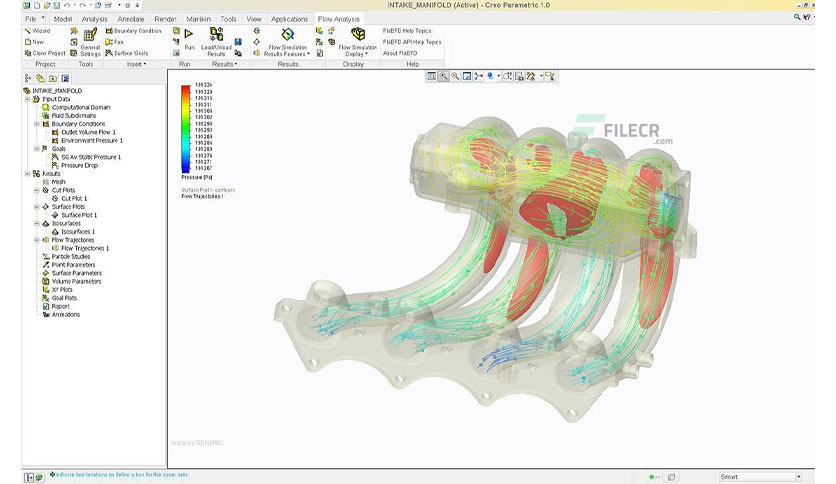Expand the Insert group dropdown arrow
This screenshot has width=836, height=484.
coord(144,64)
